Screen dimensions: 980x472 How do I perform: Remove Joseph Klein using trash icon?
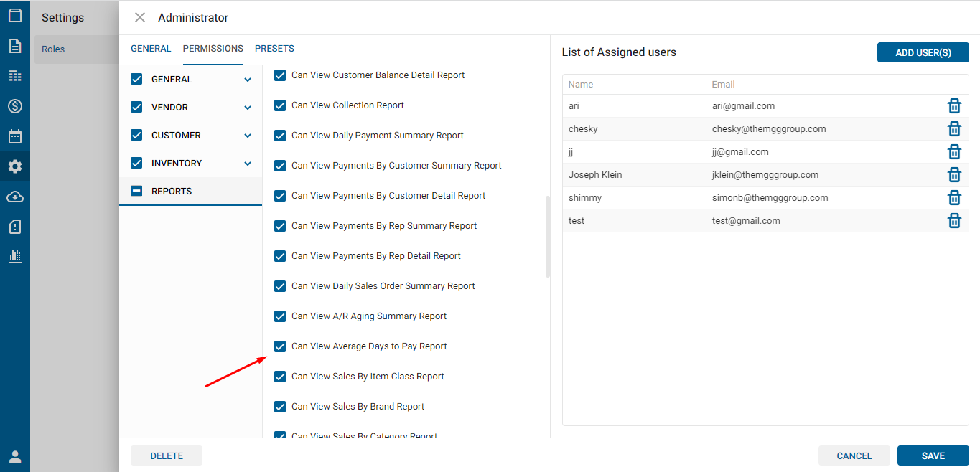coord(954,175)
